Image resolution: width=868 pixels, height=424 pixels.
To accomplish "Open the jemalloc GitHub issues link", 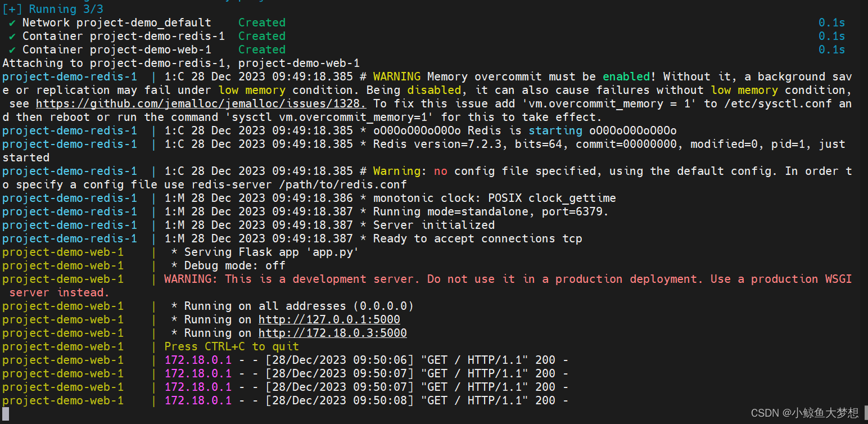I will click(x=201, y=103).
